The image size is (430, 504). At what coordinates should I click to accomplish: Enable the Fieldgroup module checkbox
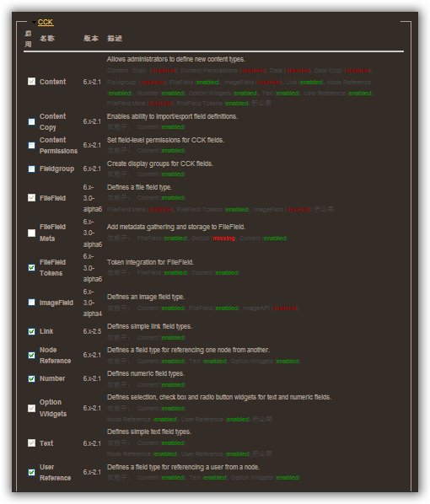(31, 169)
